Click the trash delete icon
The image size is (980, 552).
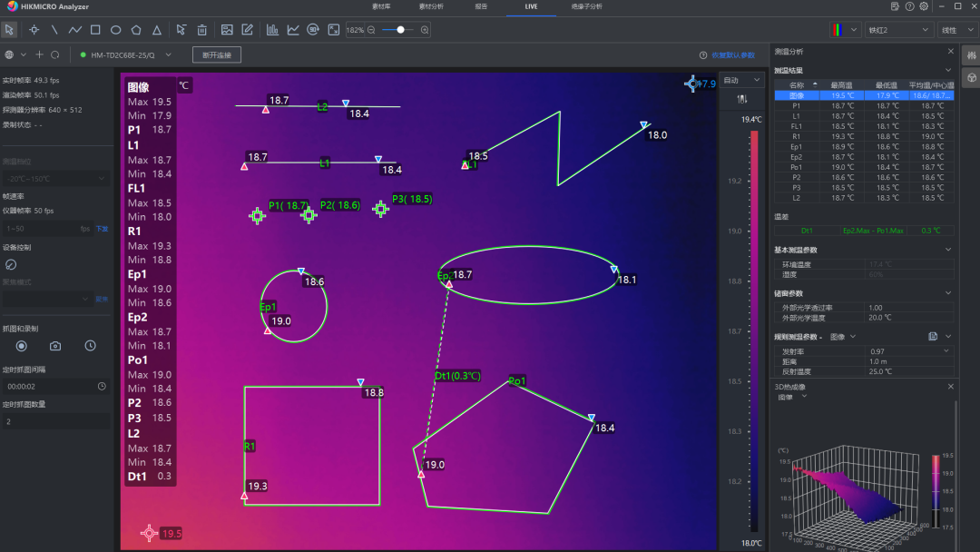click(201, 30)
